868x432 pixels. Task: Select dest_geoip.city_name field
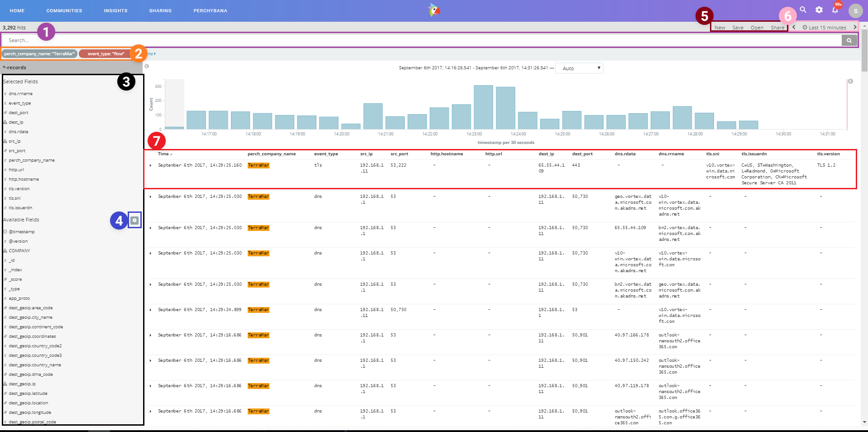[x=30, y=317]
